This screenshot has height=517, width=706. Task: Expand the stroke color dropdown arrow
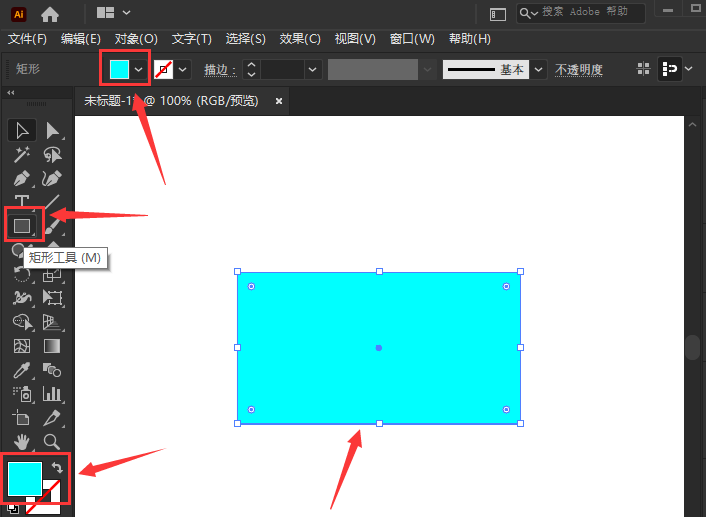[182, 69]
